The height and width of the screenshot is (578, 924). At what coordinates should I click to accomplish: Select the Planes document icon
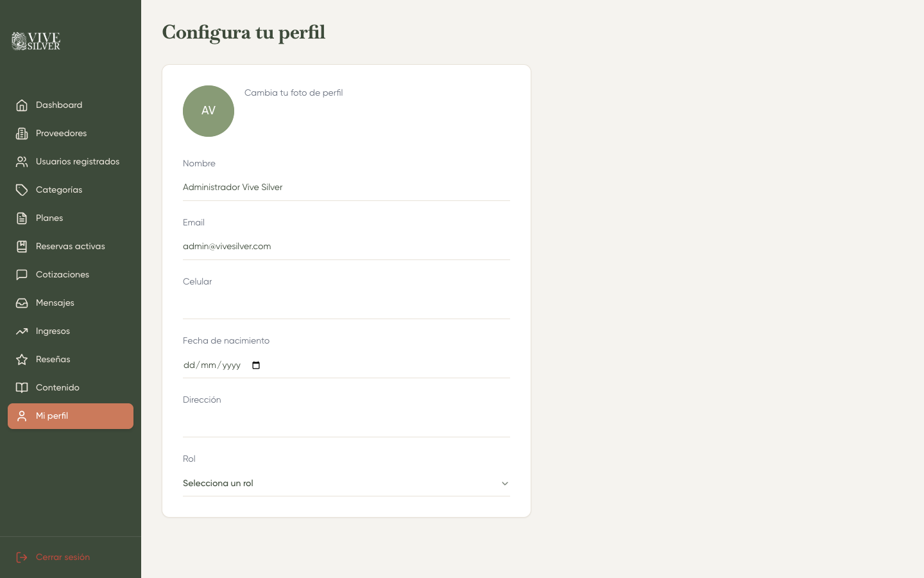click(21, 218)
